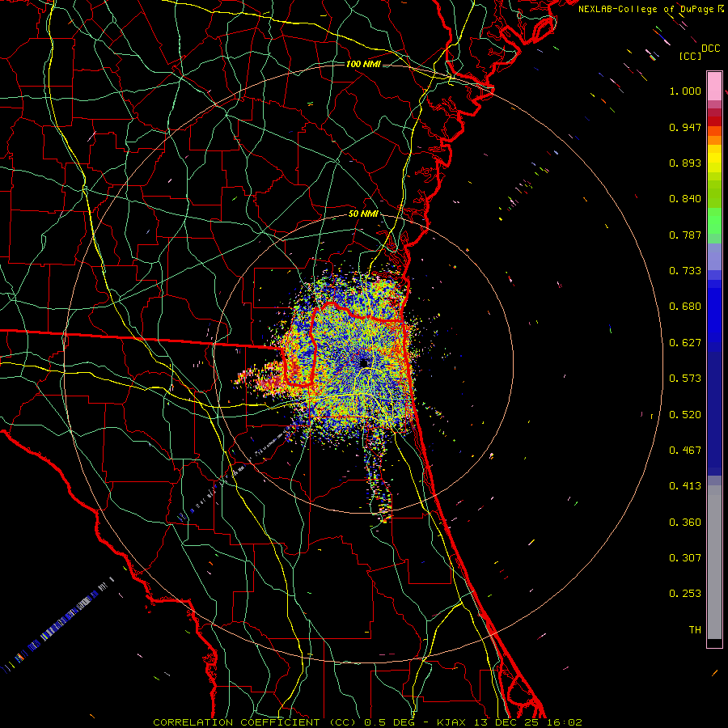728x728 pixels.
Task: Click the 100 NMI range ring label
Action: tap(363, 64)
